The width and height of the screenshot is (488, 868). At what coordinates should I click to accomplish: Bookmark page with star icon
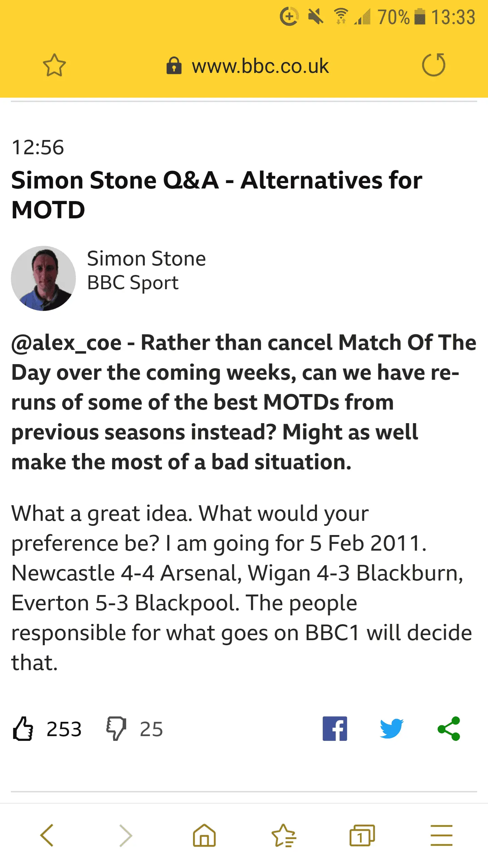tap(54, 65)
